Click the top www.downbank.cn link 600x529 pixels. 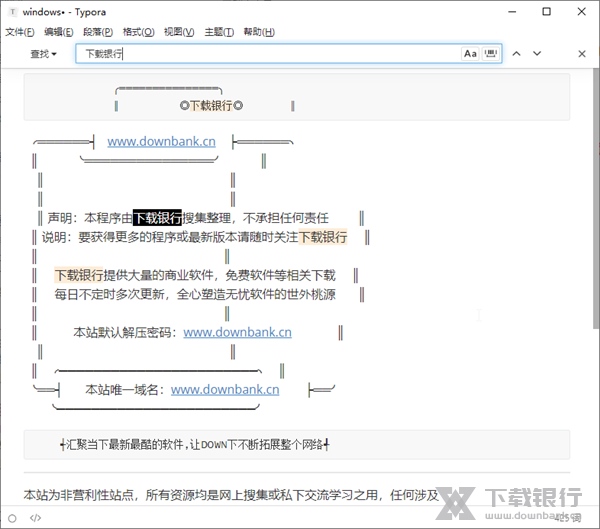click(161, 141)
